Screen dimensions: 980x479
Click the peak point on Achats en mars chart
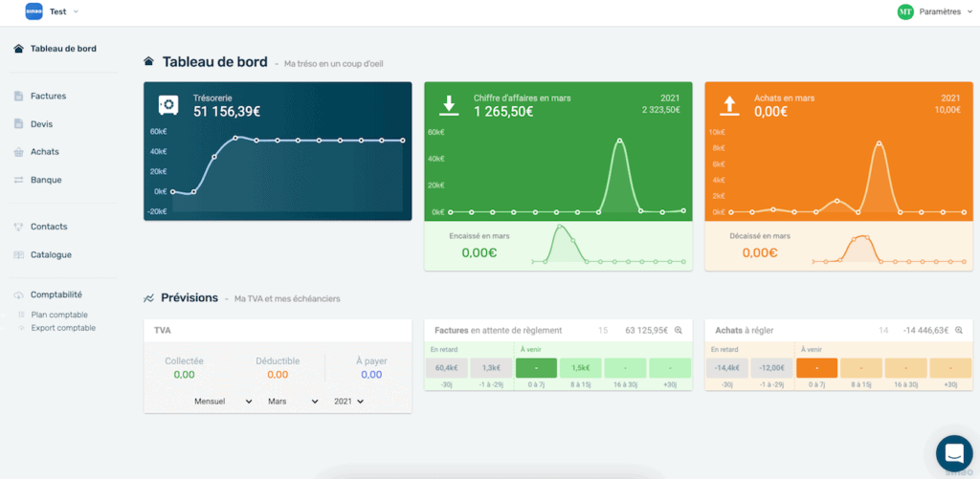click(x=879, y=143)
